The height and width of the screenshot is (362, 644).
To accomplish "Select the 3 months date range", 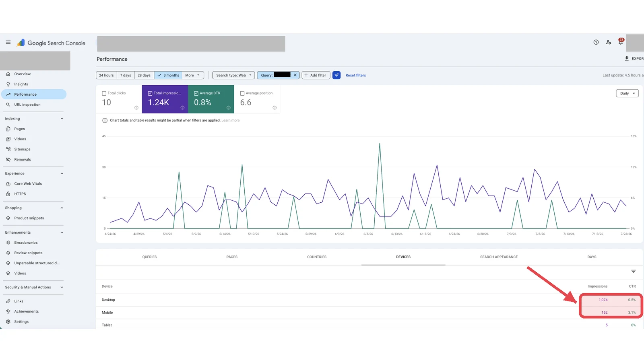I will [x=168, y=75].
